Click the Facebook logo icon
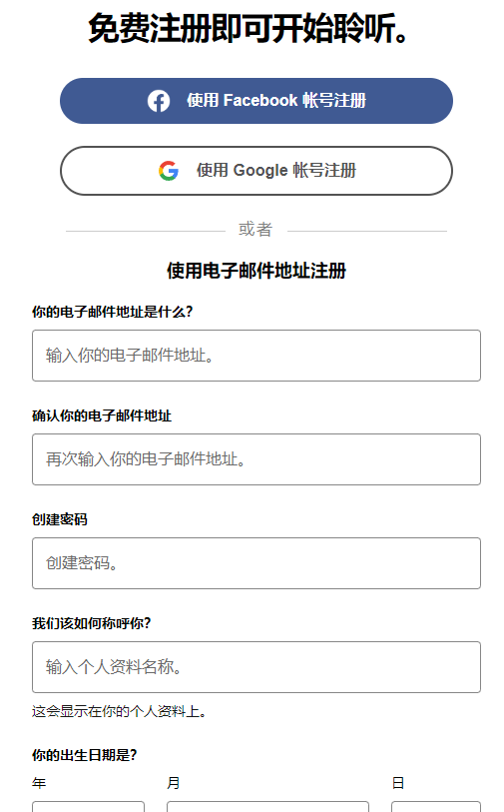Screen dimensions: 504x812 pos(159,101)
